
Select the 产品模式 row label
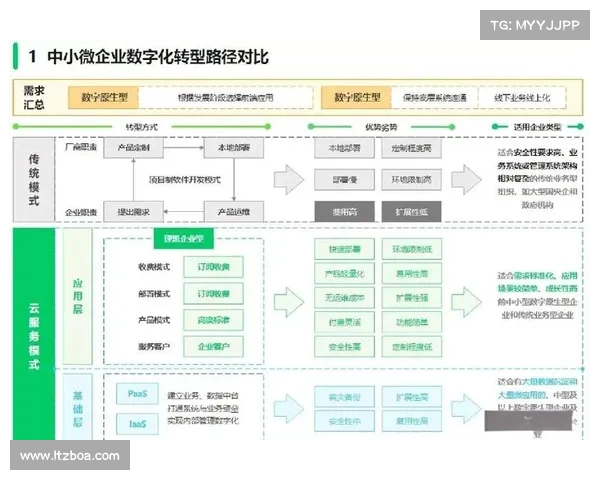(x=154, y=320)
